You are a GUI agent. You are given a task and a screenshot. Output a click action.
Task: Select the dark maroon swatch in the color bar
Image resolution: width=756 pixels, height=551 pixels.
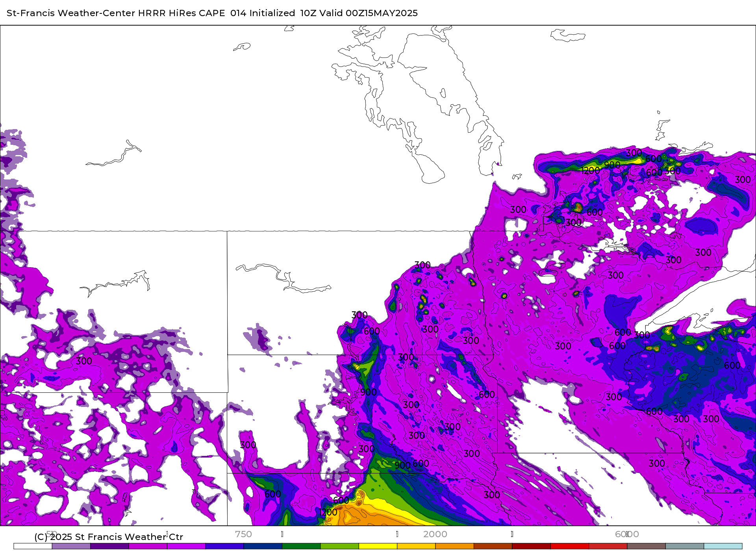pos(531,546)
